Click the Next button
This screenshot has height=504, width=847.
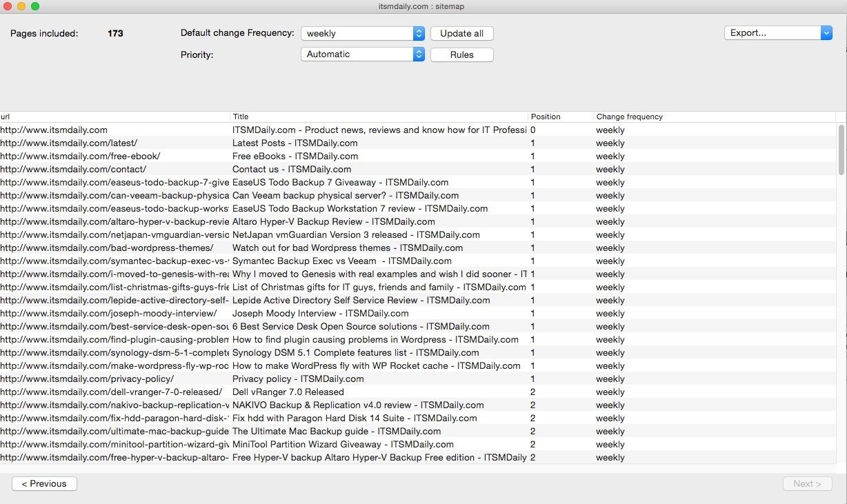pos(807,483)
